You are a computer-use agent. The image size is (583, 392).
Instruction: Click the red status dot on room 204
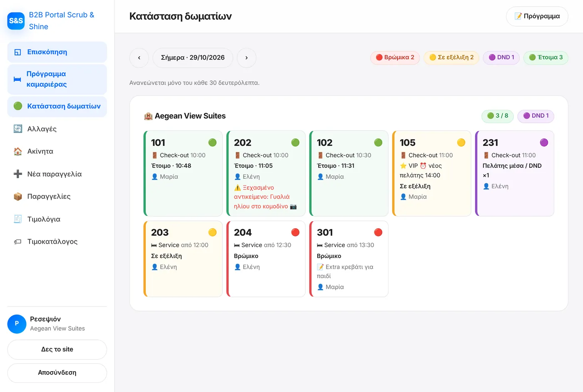click(295, 232)
